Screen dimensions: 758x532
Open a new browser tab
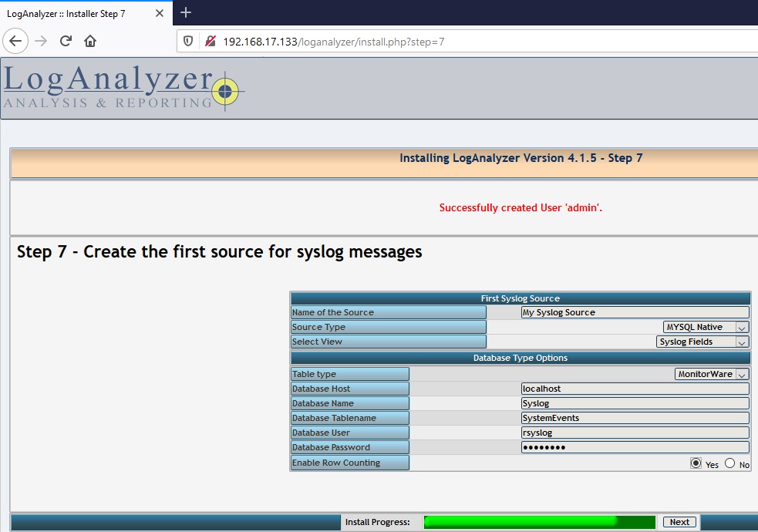[x=186, y=12]
